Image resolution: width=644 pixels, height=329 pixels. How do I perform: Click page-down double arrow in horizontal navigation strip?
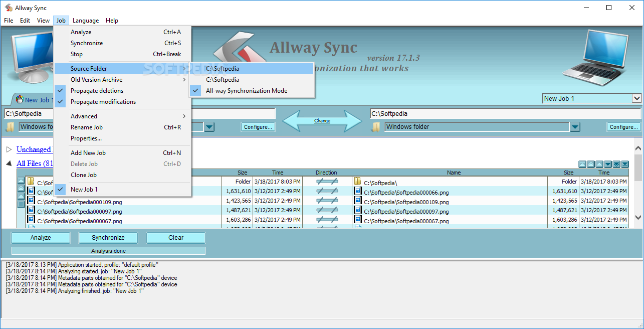616,164
